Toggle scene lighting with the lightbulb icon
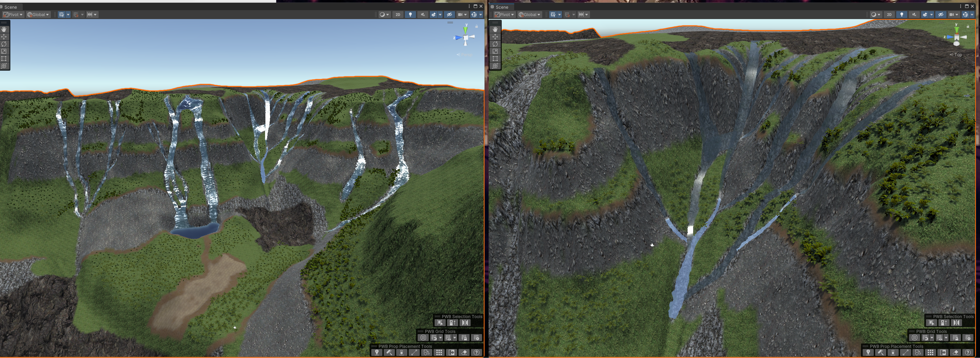Viewport: 980px width, 358px height. 411,15
